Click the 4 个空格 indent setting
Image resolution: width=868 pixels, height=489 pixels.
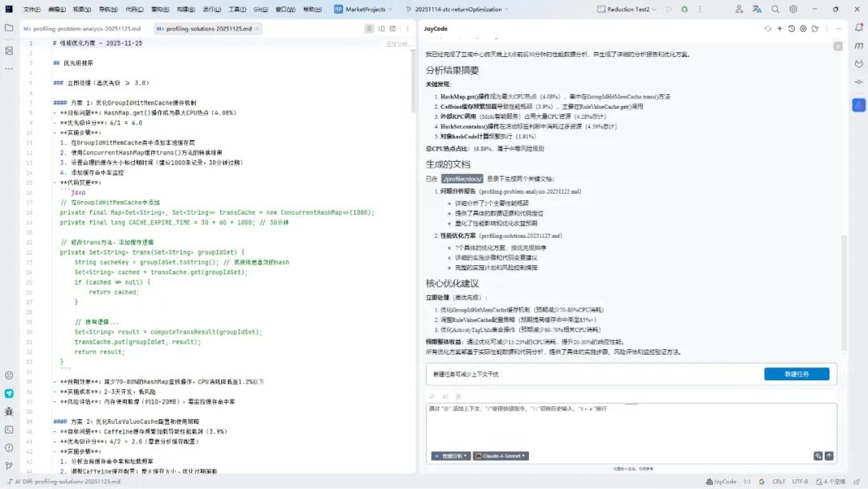pyautogui.click(x=831, y=482)
